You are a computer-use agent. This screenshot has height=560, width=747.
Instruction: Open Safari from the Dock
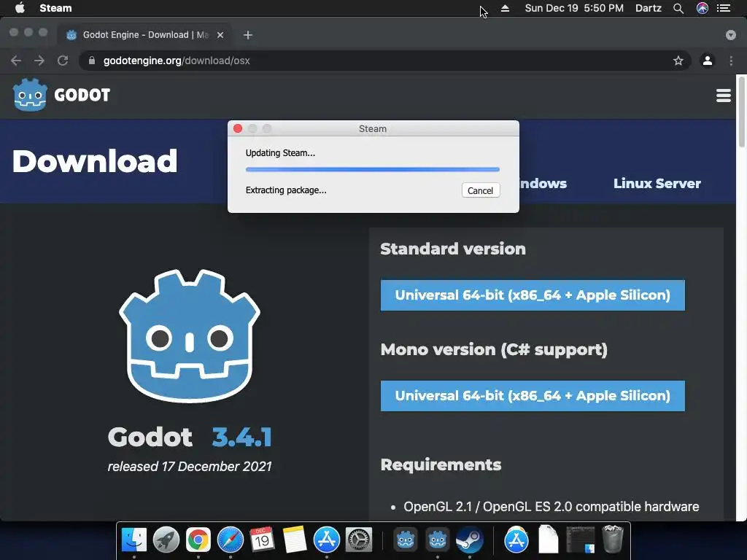[x=230, y=540]
